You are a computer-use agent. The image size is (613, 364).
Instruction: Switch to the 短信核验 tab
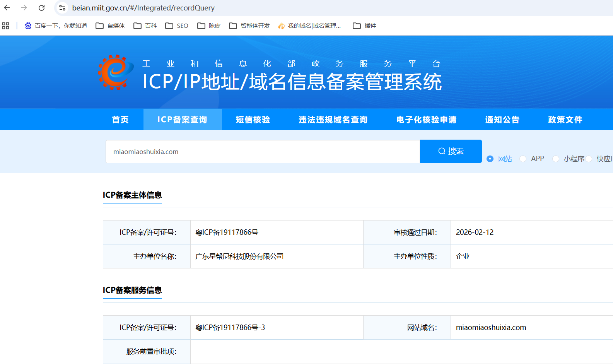click(253, 120)
